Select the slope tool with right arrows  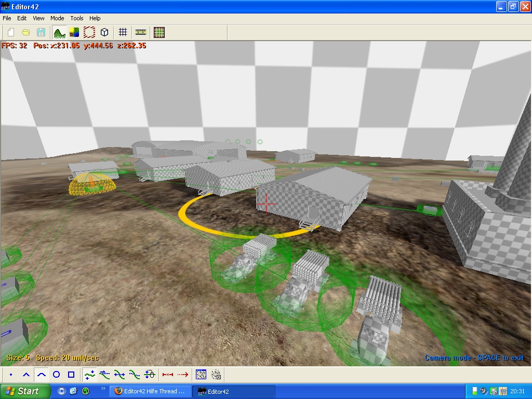tap(104, 375)
